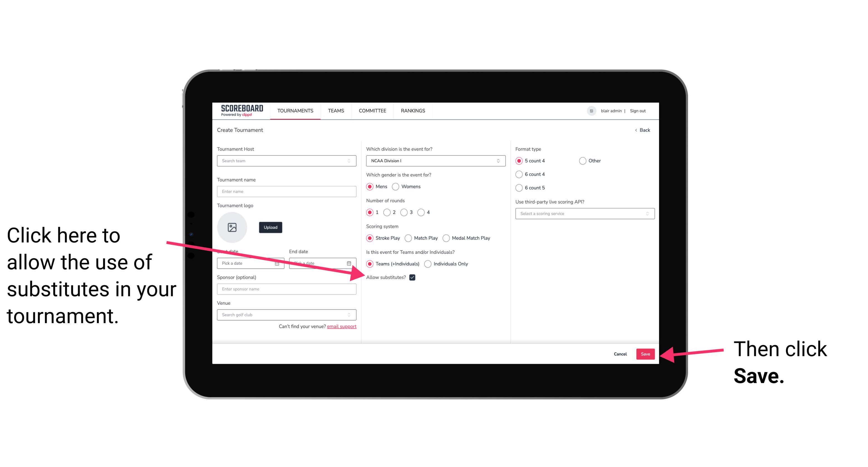Click the tournament upload logo icon
The width and height of the screenshot is (868, 467).
[x=232, y=227]
